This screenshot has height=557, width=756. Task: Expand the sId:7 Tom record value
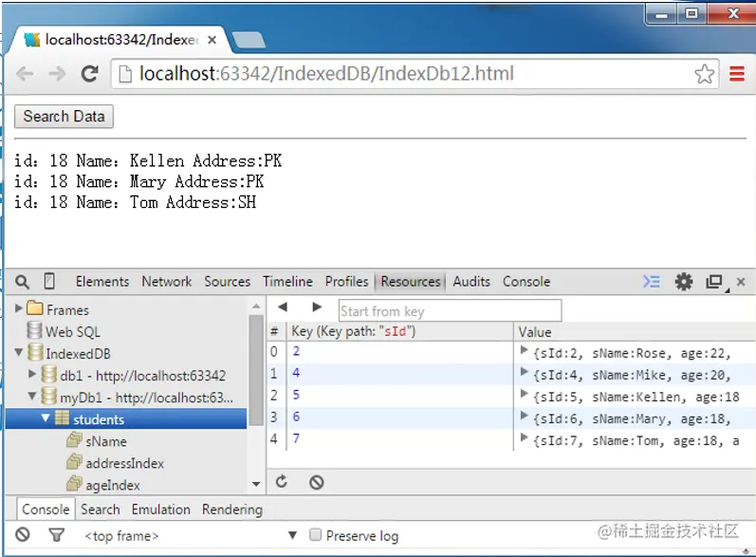(x=524, y=437)
